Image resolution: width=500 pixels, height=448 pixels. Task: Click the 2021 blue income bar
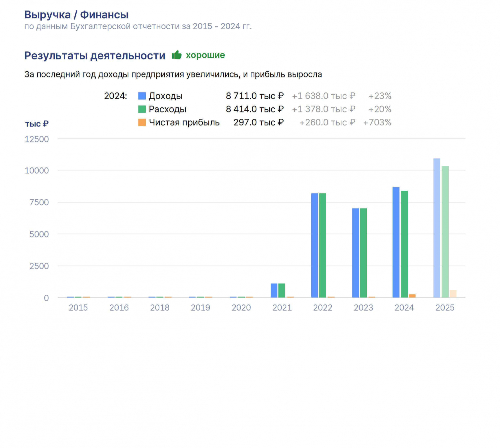274,291
